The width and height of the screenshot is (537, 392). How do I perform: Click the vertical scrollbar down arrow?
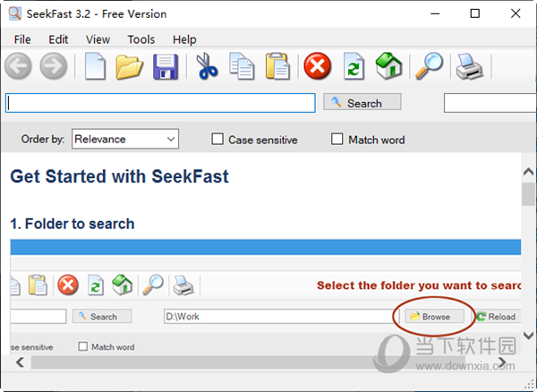[529, 335]
